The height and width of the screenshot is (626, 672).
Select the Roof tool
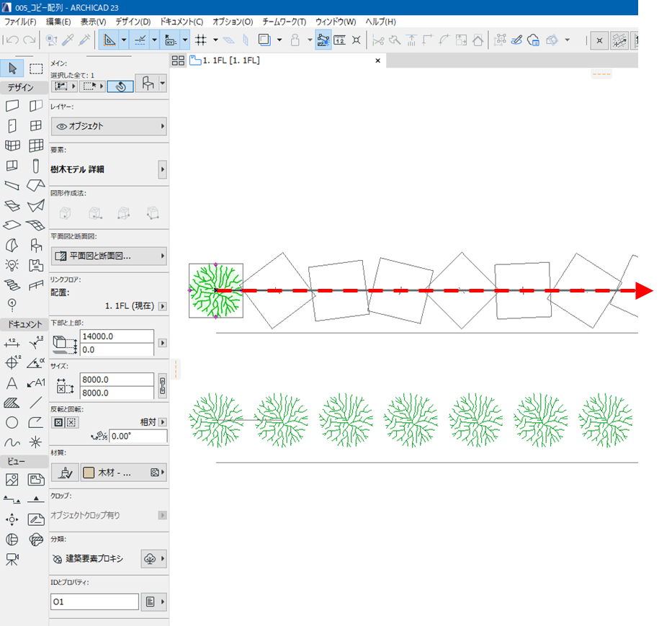36,185
